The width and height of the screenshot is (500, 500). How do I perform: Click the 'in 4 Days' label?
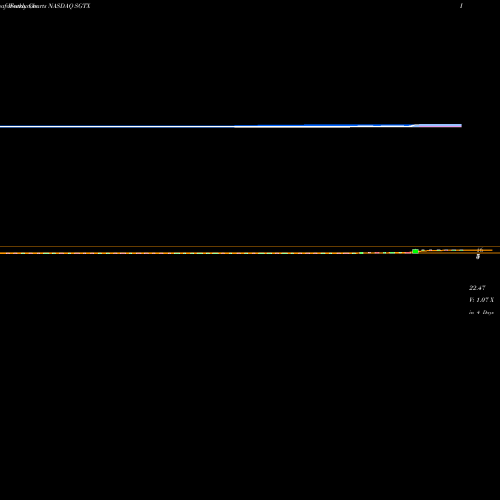pos(481,312)
